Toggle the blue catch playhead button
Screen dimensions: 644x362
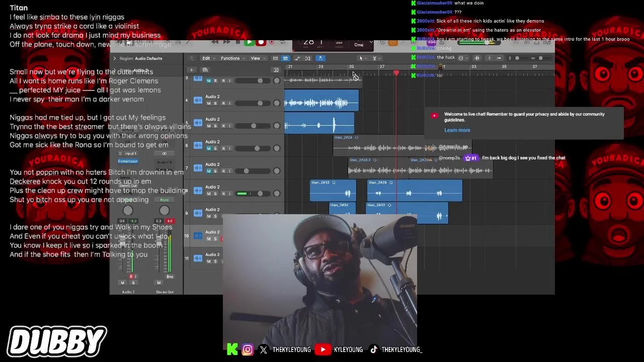pyautogui.click(x=320, y=58)
